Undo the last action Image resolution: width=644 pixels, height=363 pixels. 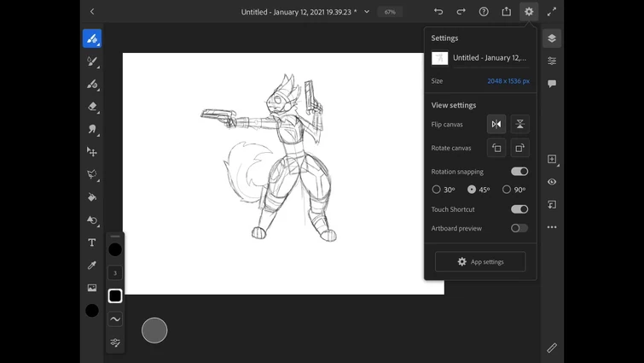click(438, 11)
